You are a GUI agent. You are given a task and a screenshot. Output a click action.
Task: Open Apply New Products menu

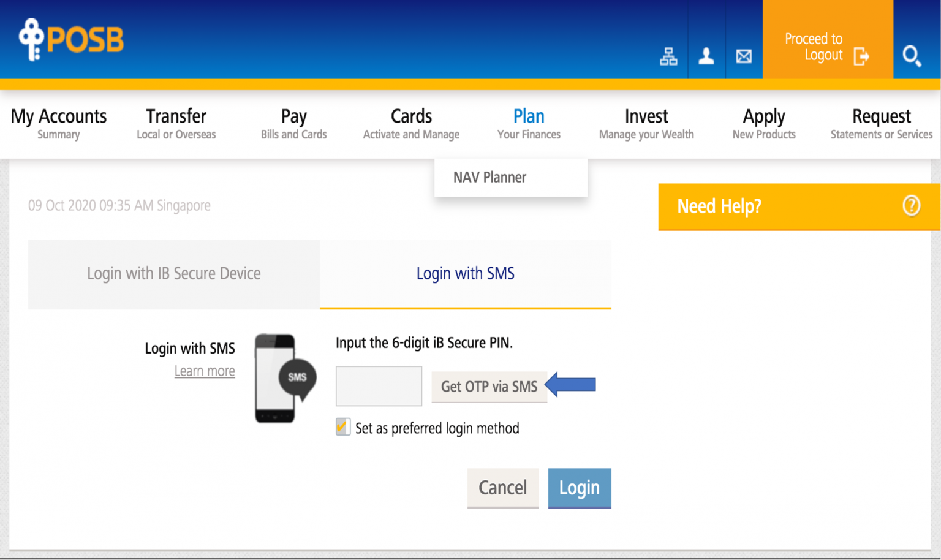[x=764, y=124]
